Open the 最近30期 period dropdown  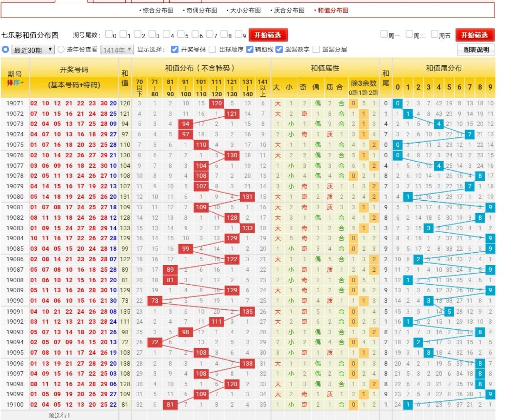tap(33, 50)
